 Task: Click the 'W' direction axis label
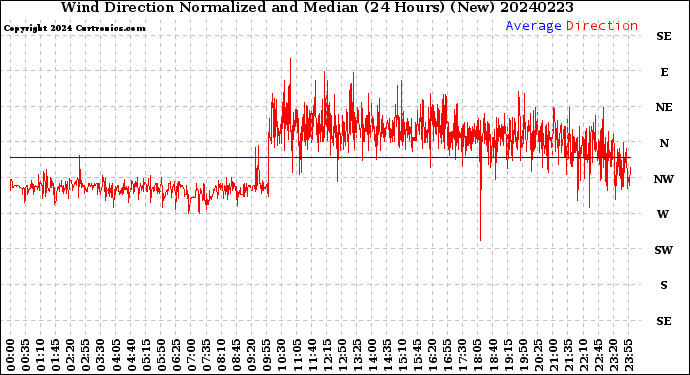point(663,214)
